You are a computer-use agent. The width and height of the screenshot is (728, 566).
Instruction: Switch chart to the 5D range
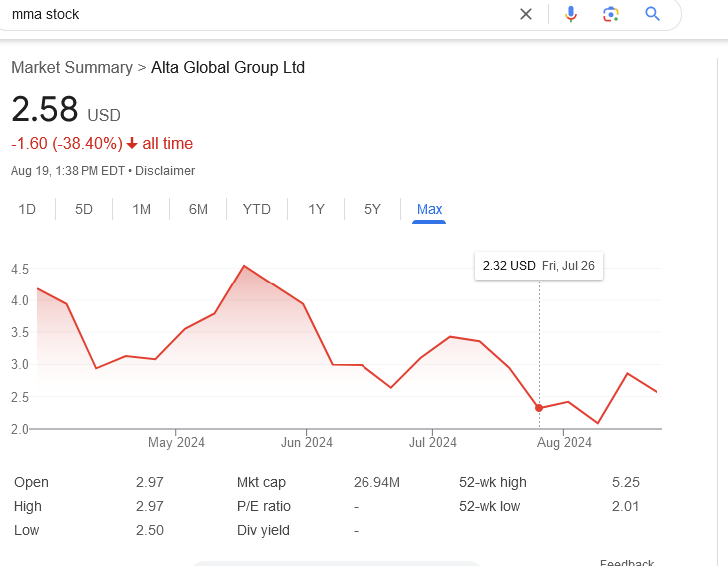tap(84, 209)
